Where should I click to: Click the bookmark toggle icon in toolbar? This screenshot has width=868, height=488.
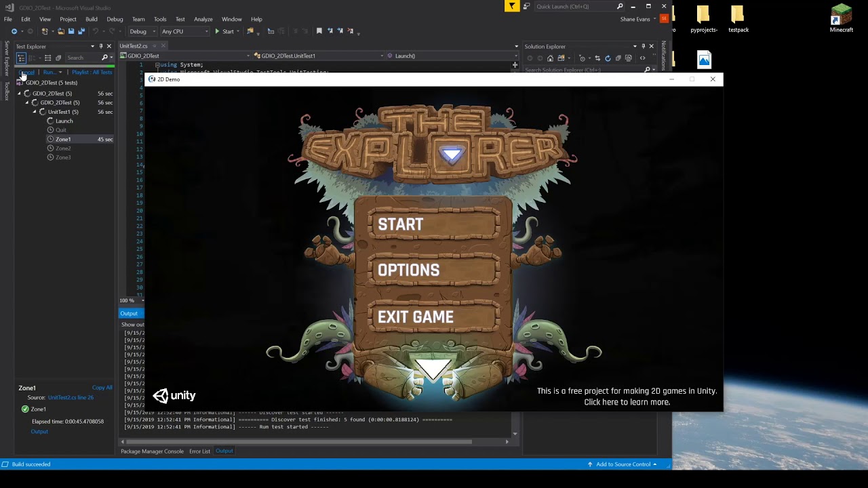[x=319, y=31]
